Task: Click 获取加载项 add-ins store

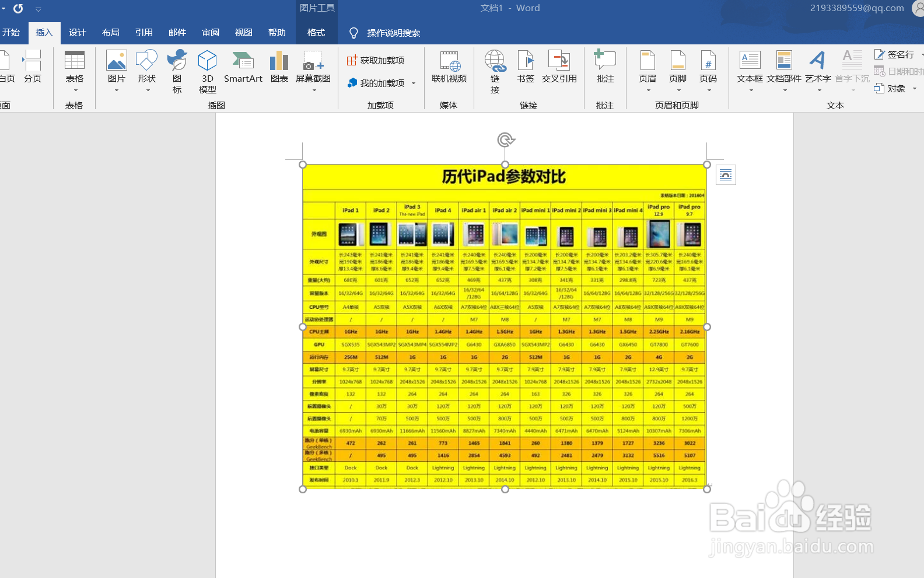Action: click(376, 61)
